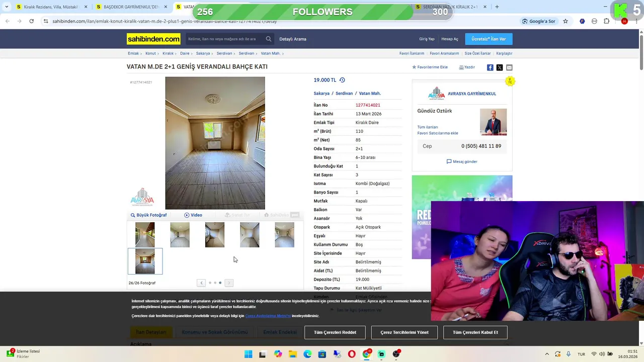Image resolution: width=644 pixels, height=362 pixels.
Task: Open Microsoft Store from the taskbar
Action: coord(322,354)
